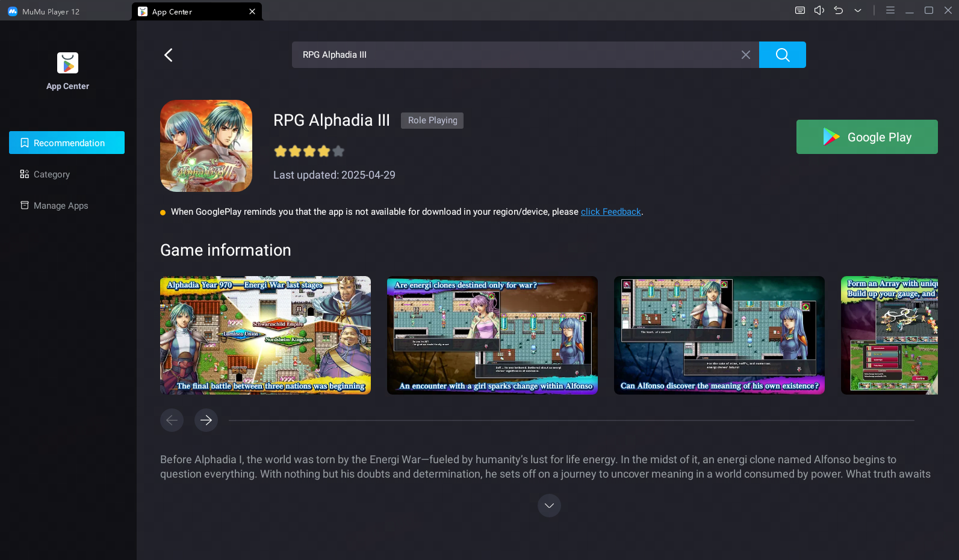
Task: Click the Google Play triangle logo
Action: click(831, 137)
